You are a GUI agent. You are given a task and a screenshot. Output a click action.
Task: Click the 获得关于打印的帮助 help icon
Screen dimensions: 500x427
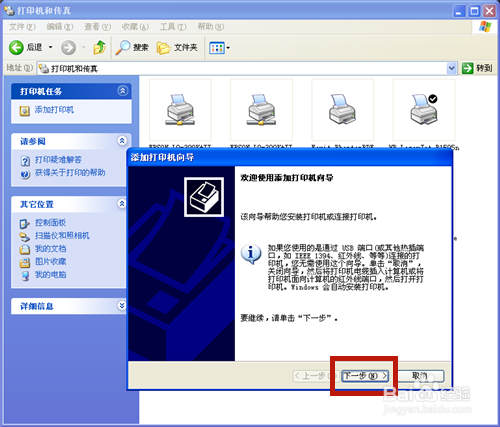[25, 174]
